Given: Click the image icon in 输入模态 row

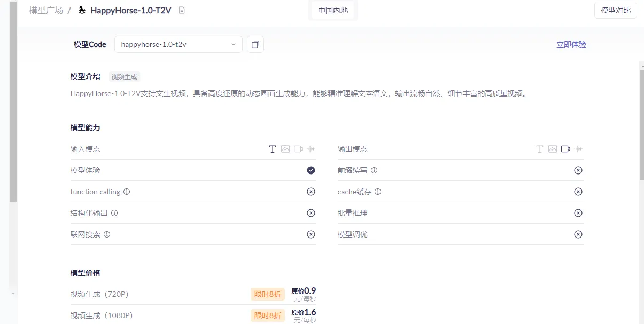Looking at the screenshot, I should (x=285, y=149).
